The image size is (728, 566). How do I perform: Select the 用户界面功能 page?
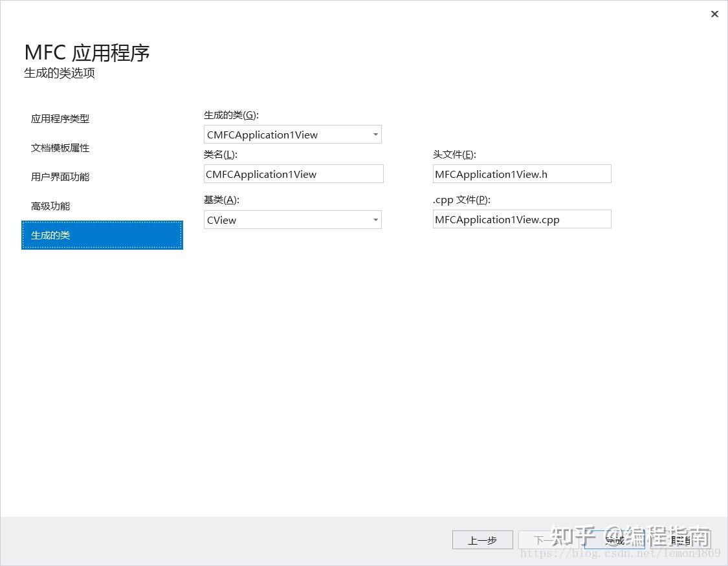click(61, 177)
